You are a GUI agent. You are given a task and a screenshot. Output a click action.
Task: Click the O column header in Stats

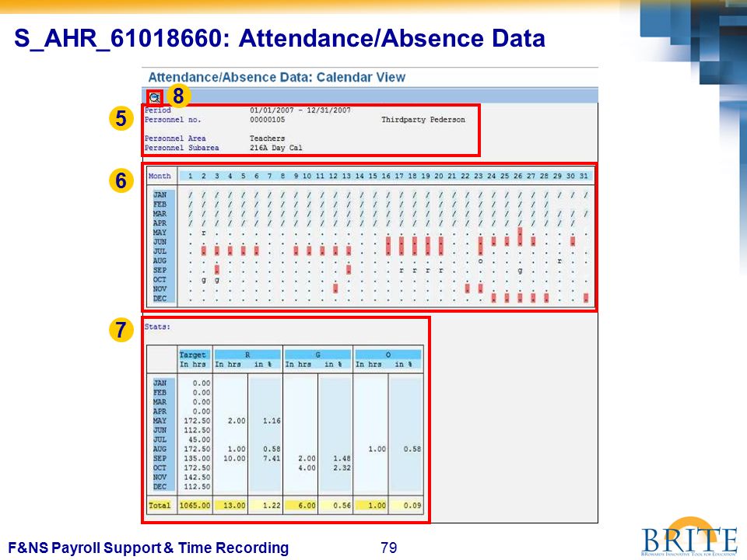388,355
